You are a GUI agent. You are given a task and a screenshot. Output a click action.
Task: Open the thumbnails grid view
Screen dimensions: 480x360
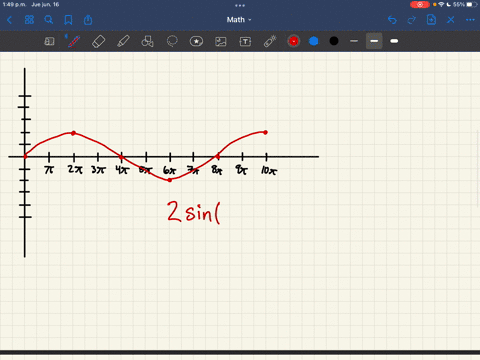(x=29, y=20)
